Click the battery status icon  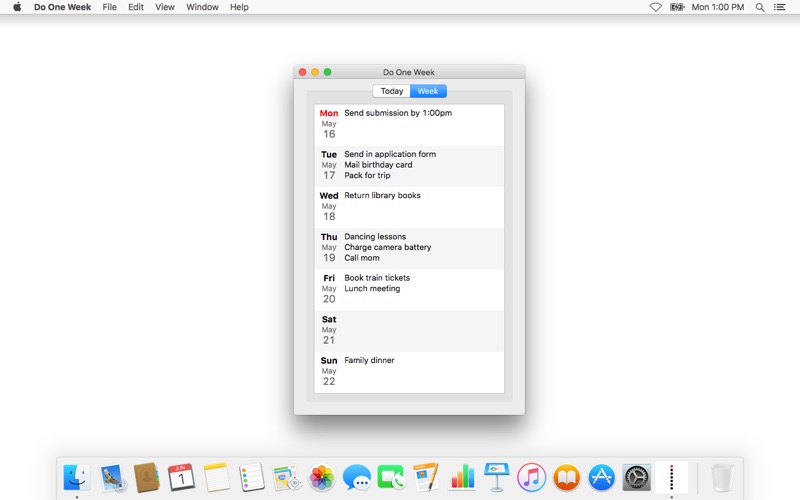(x=677, y=7)
